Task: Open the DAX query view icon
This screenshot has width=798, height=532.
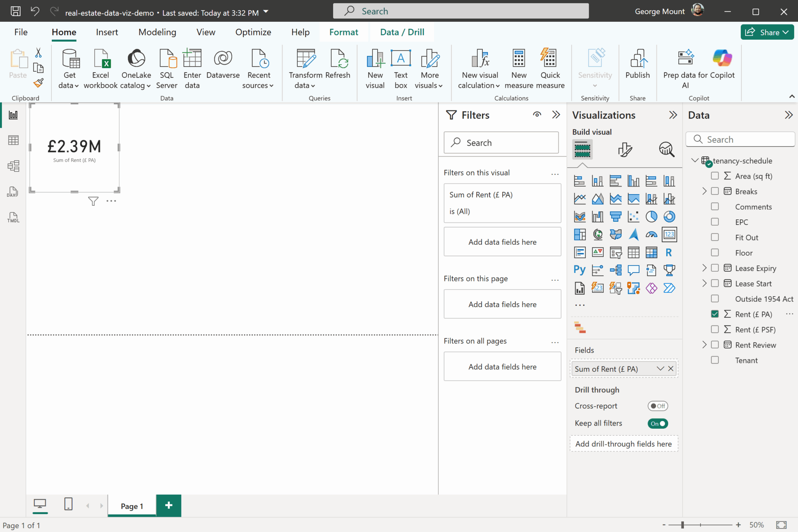Action: pyautogui.click(x=13, y=192)
